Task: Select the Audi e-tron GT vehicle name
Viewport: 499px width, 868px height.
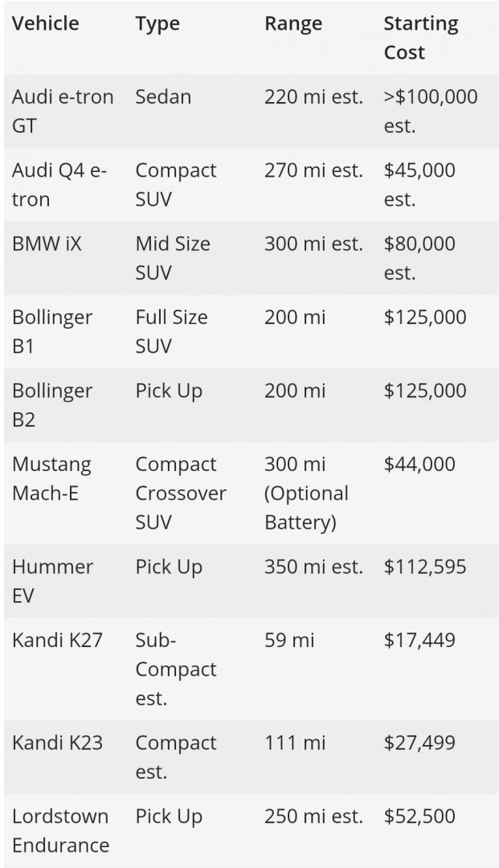Action: tap(63, 111)
